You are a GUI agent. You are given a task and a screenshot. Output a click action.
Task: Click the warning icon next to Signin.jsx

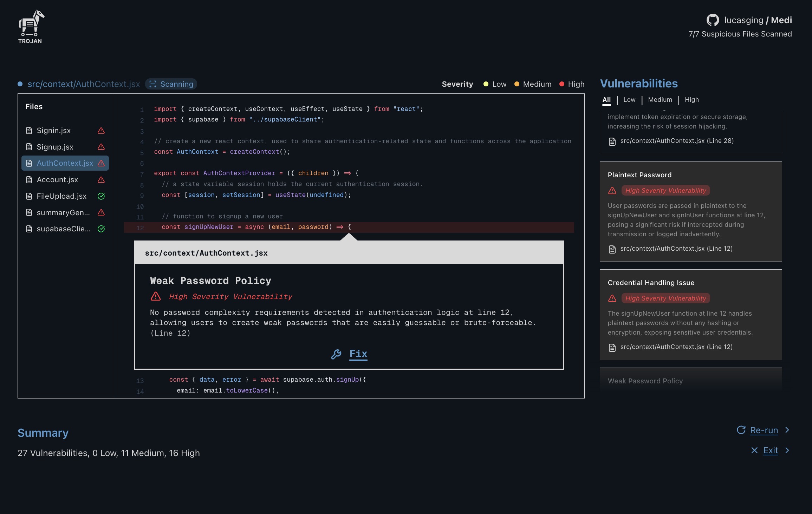click(x=101, y=131)
